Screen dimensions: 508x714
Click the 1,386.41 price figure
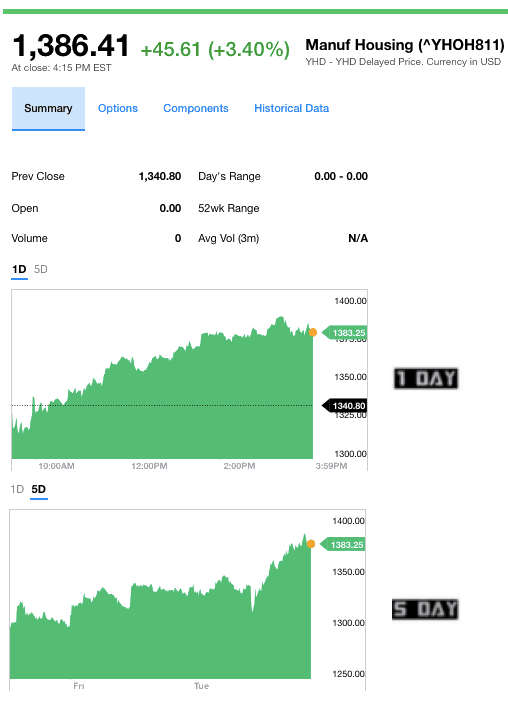pyautogui.click(x=71, y=46)
